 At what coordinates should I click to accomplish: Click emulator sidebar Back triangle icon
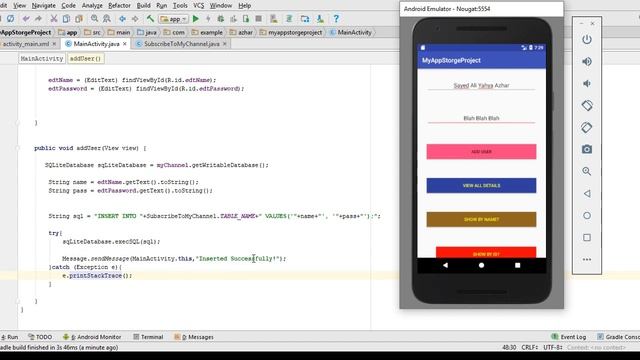[587, 193]
